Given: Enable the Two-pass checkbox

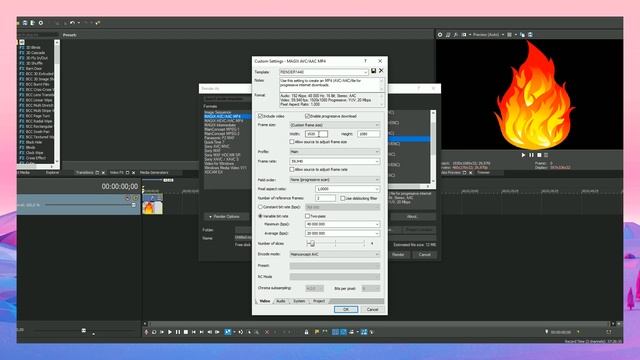Looking at the screenshot, I should (x=307, y=216).
